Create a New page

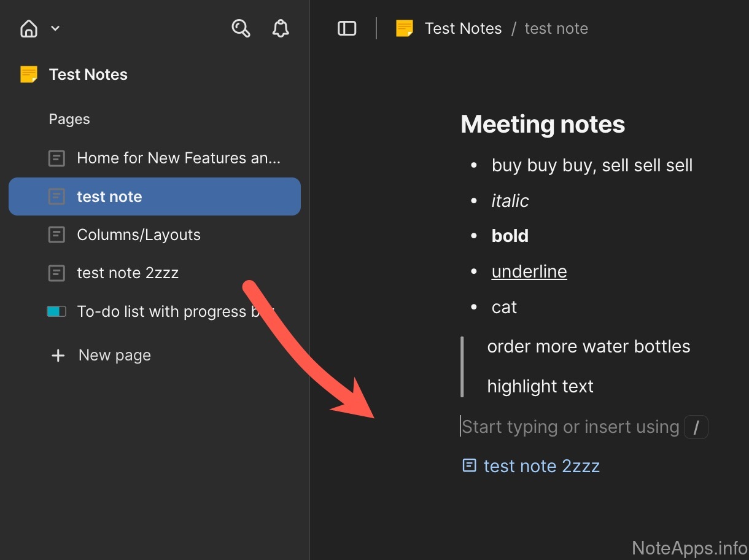point(114,355)
